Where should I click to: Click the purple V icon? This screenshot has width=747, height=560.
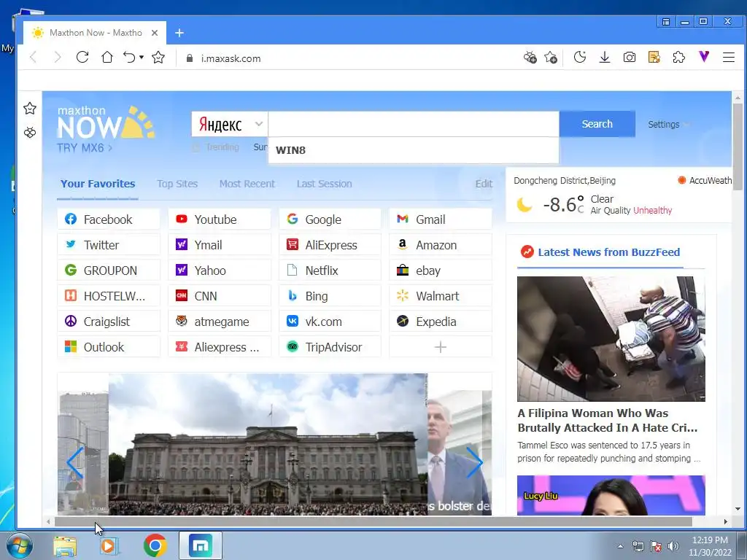pyautogui.click(x=704, y=57)
